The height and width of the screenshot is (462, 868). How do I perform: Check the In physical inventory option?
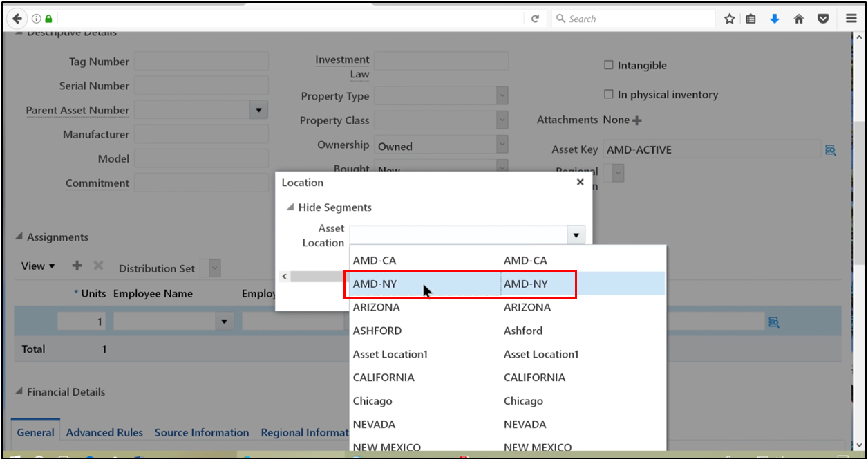[609, 95]
